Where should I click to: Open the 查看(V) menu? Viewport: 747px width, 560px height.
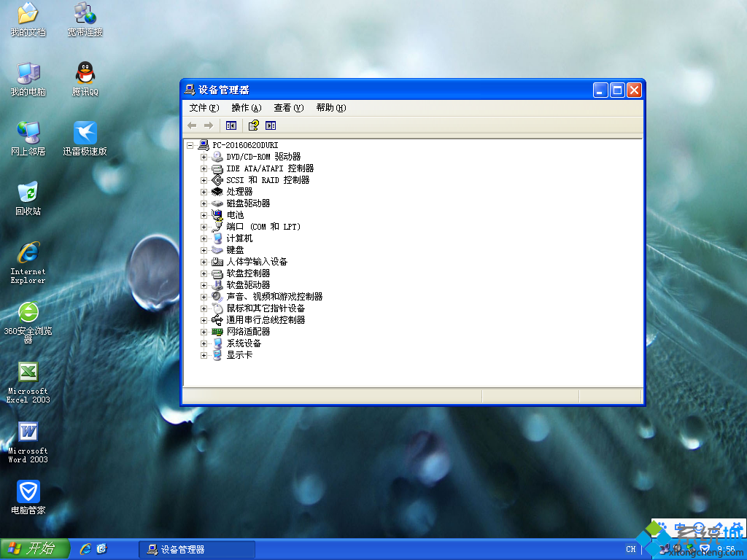pos(289,108)
